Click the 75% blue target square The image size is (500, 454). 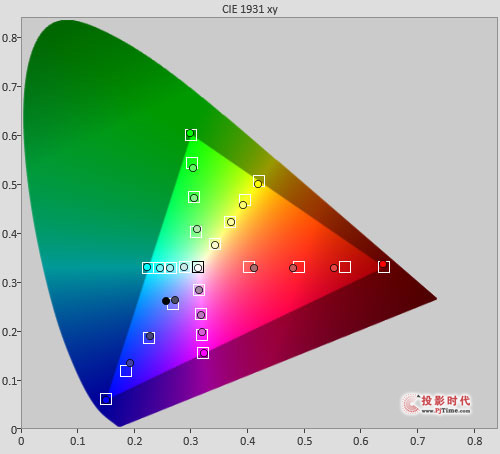(126, 371)
